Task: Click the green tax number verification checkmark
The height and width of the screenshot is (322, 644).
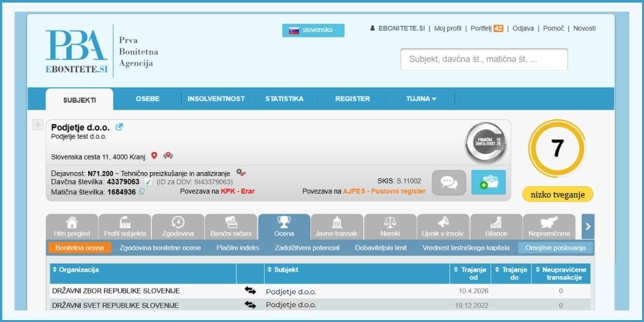Action: pyautogui.click(x=148, y=182)
